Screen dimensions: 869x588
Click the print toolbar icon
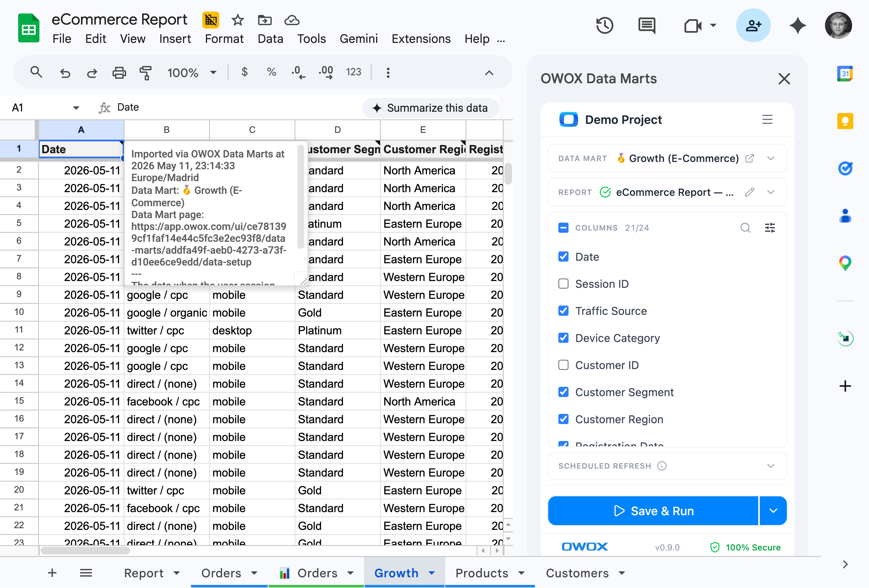pyautogui.click(x=119, y=73)
